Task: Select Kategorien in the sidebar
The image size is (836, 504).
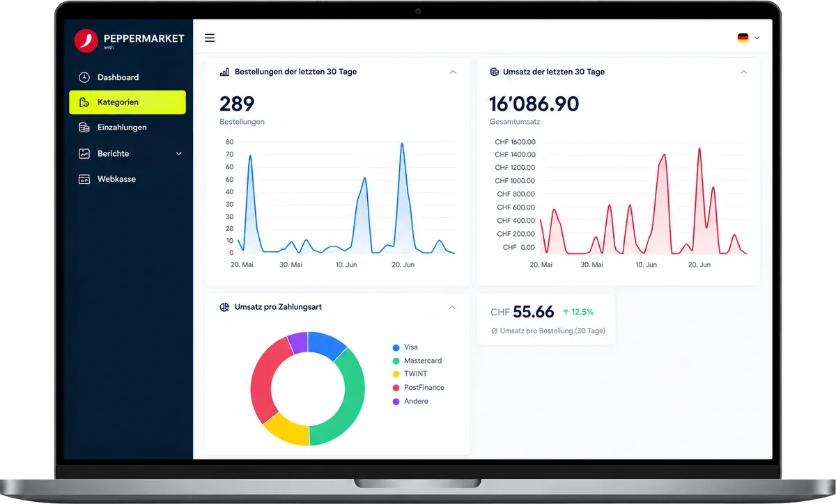Action: pos(127,102)
